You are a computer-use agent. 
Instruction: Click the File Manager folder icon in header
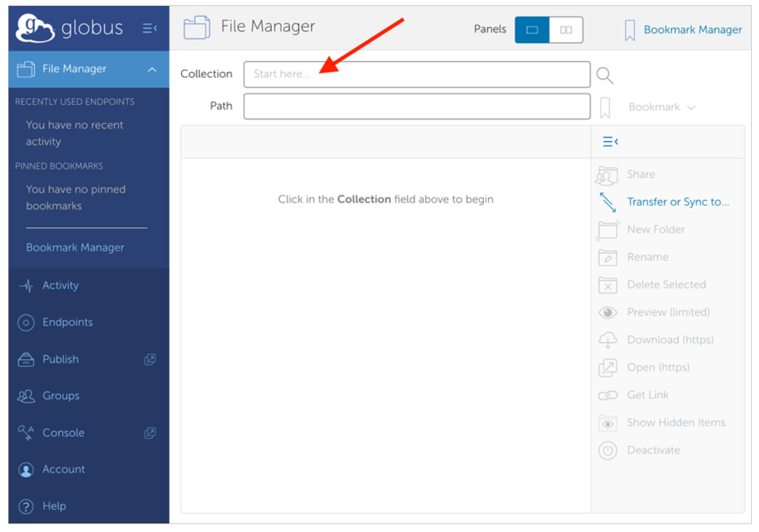pyautogui.click(x=197, y=27)
